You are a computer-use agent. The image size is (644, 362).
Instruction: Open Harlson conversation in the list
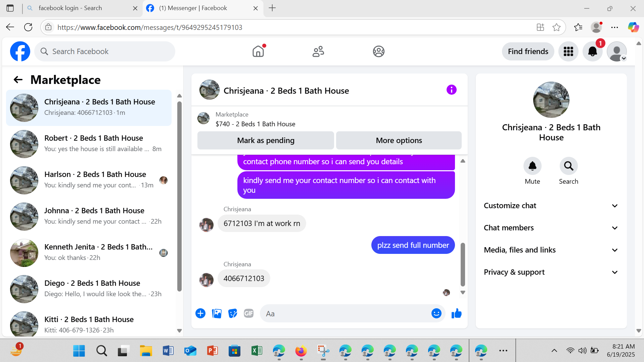[89, 180]
